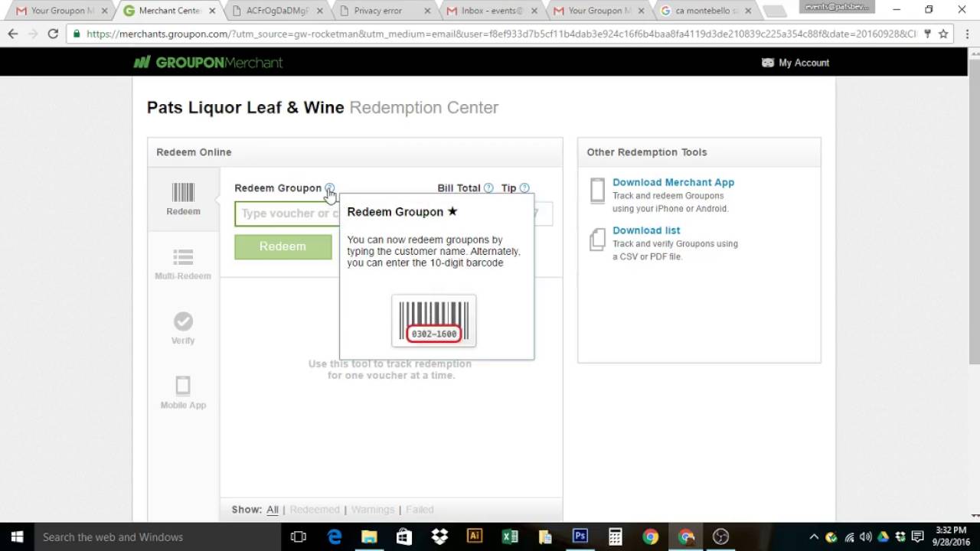This screenshot has height=551, width=980.
Task: Click the Search the web and Windows box
Action: [x=158, y=537]
